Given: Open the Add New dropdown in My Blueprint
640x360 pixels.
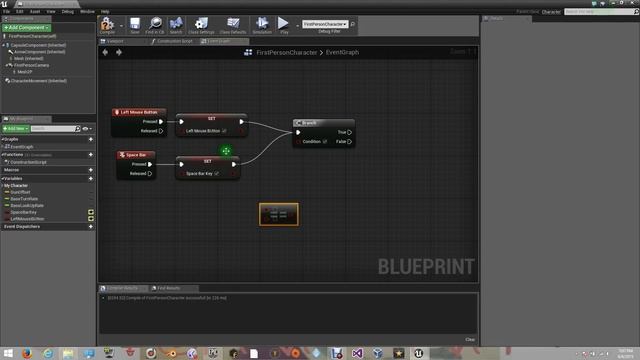Looking at the screenshot, I should tap(16, 129).
